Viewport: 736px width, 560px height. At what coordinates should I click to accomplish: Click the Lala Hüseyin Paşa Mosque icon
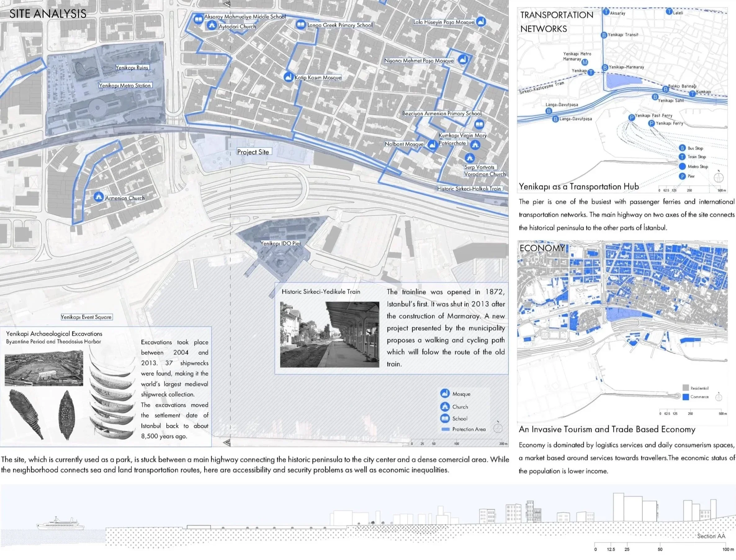[x=480, y=22]
